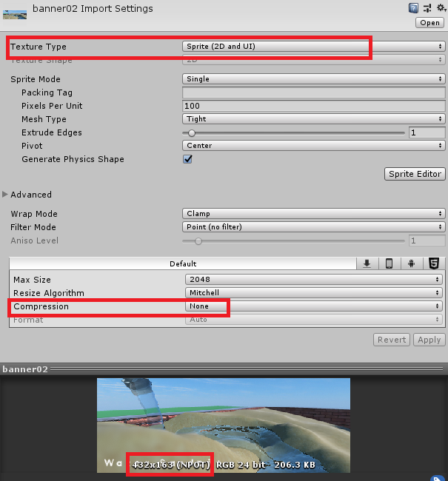Click the banner02 preview image
This screenshot has height=481, width=448.
pos(224,425)
